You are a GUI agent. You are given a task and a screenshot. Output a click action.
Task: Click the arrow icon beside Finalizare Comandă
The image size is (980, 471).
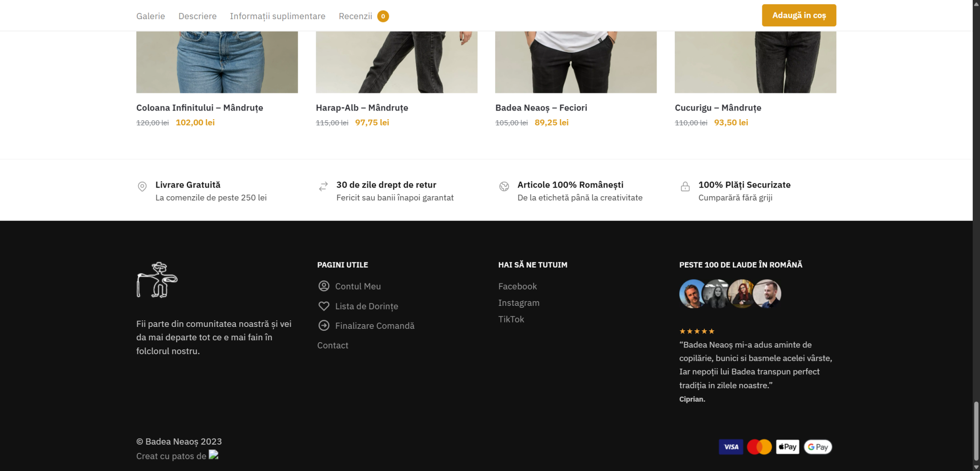(x=324, y=325)
